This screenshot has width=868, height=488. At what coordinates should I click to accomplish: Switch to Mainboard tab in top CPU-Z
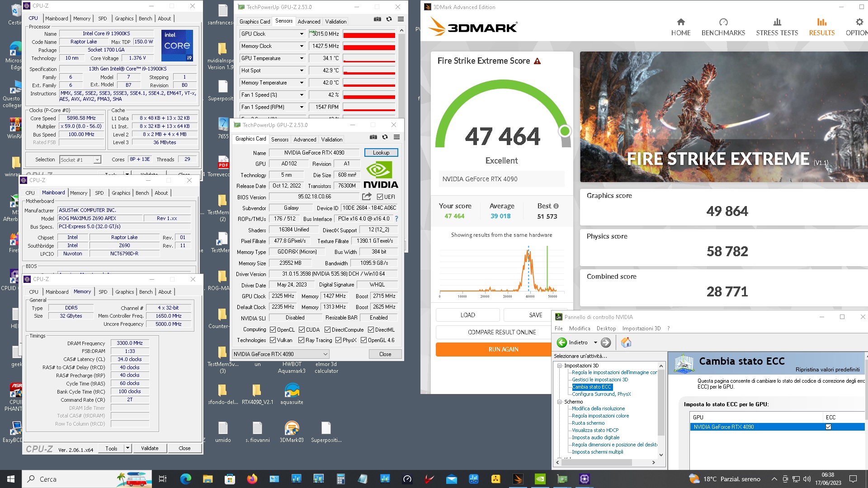(x=57, y=19)
